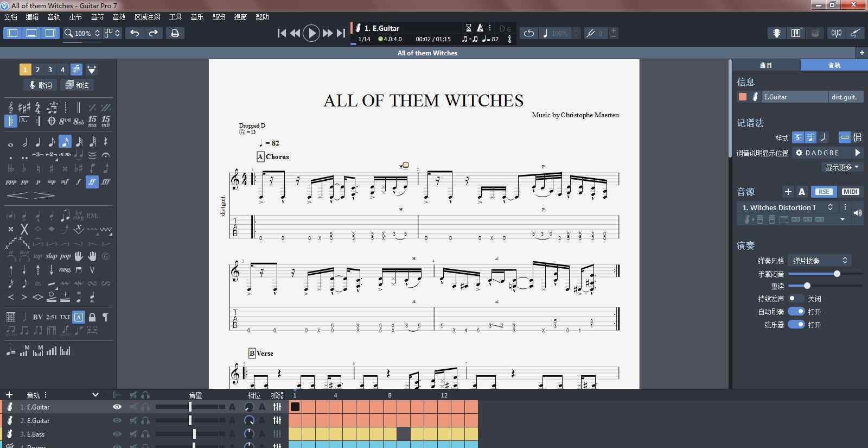The width and height of the screenshot is (868, 448).
Task: Add a new track with plus button
Action: [x=9, y=395]
